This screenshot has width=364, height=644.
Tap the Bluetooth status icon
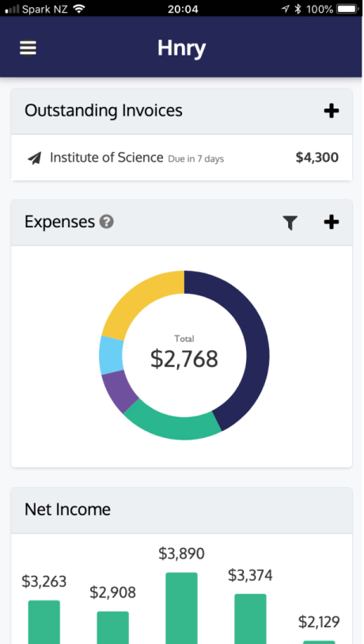298,9
